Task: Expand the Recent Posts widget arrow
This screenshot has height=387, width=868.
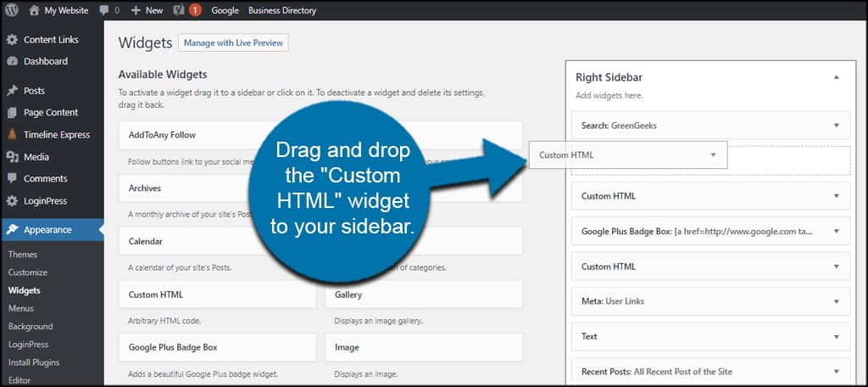Action: (836, 372)
